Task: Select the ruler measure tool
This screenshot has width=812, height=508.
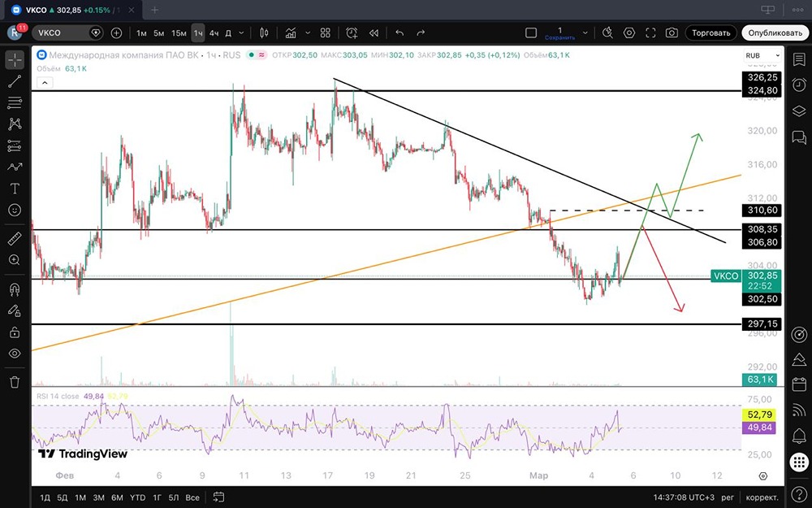Action: coord(15,239)
